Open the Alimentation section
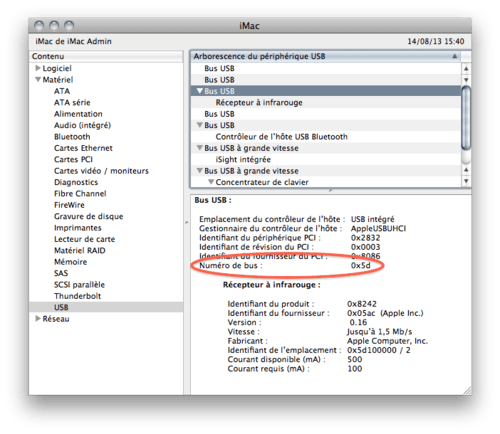This screenshot has width=500, height=434. (x=78, y=114)
